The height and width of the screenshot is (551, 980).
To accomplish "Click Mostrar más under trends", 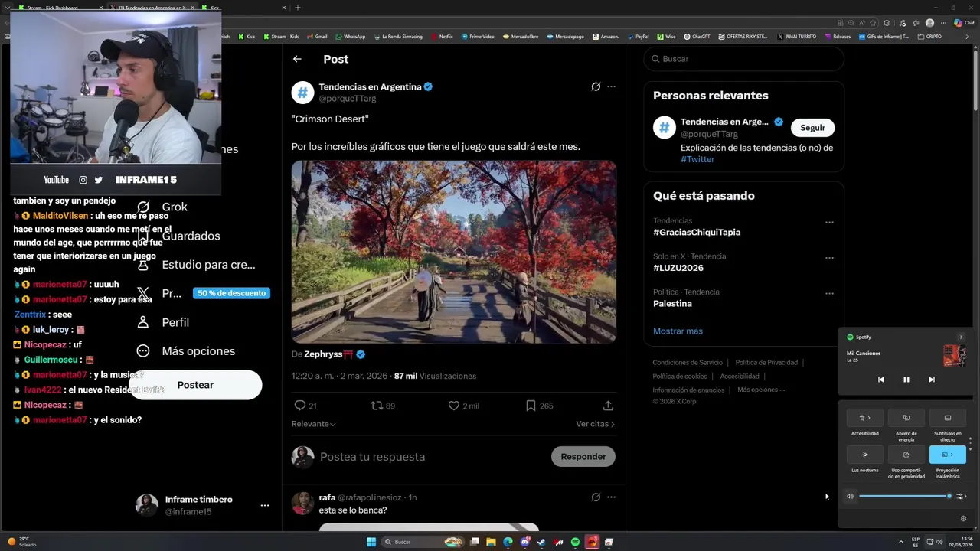I will pyautogui.click(x=678, y=331).
